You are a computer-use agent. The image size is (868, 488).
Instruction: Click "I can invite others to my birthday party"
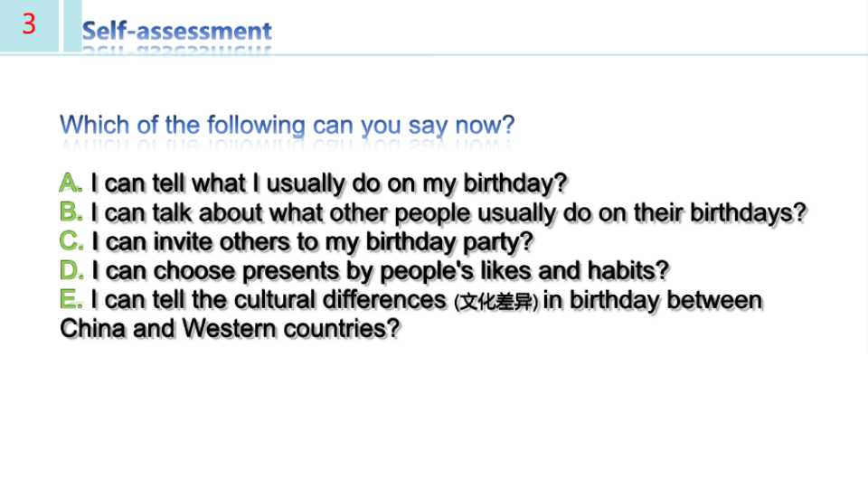pyautogui.click(x=312, y=242)
